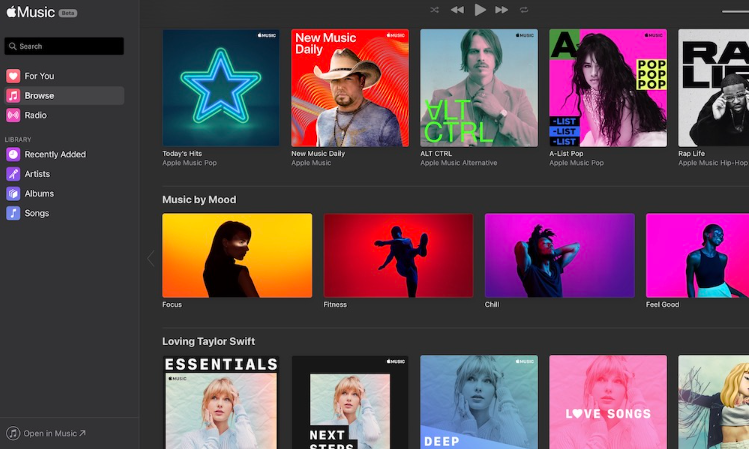Click the magnifier icon in Search
The width and height of the screenshot is (749, 449).
[13, 46]
